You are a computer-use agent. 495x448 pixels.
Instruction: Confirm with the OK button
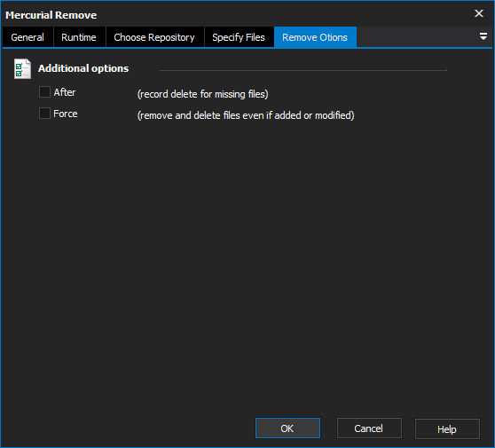(x=287, y=428)
